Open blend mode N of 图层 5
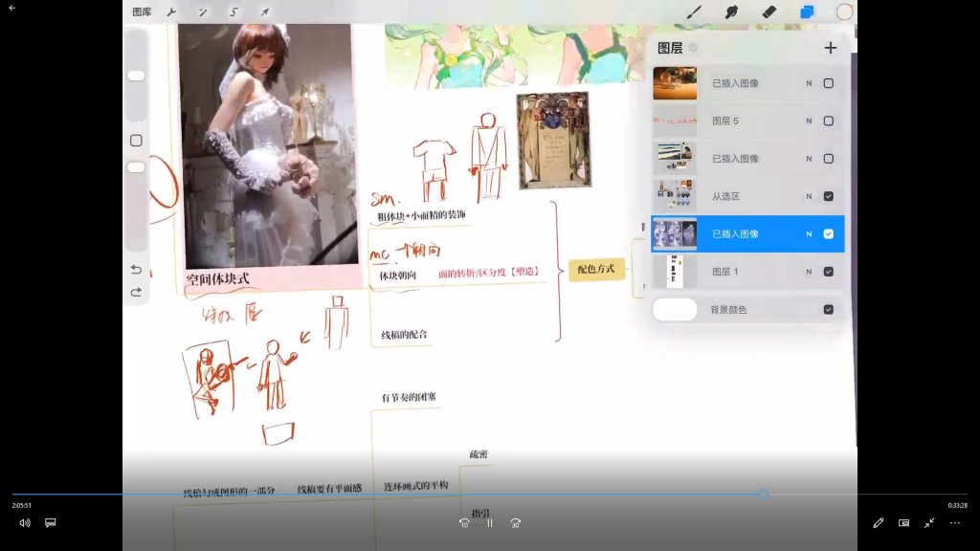 pos(809,121)
